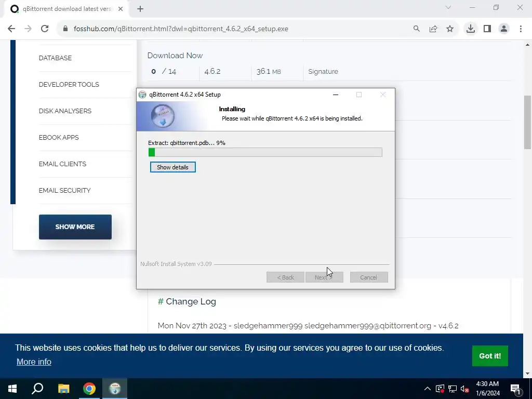Toggle Chrome side panel icon
The width and height of the screenshot is (532, 399).
click(487, 29)
